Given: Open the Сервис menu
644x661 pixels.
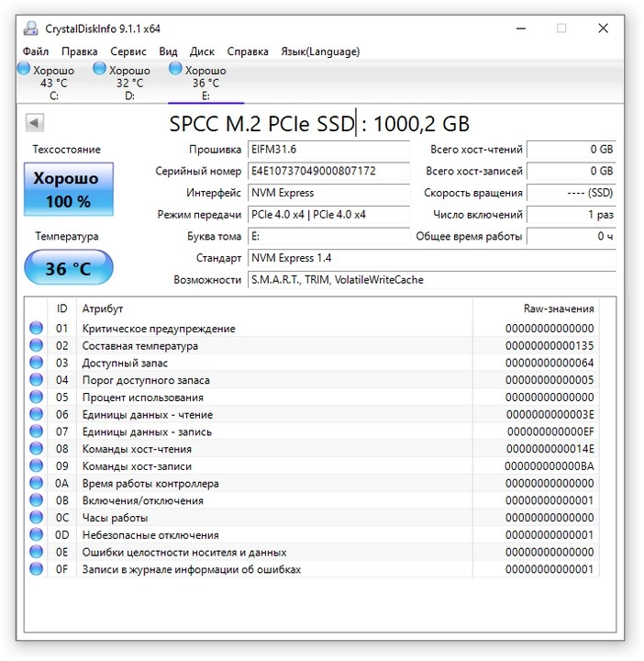Looking at the screenshot, I should point(128,51).
